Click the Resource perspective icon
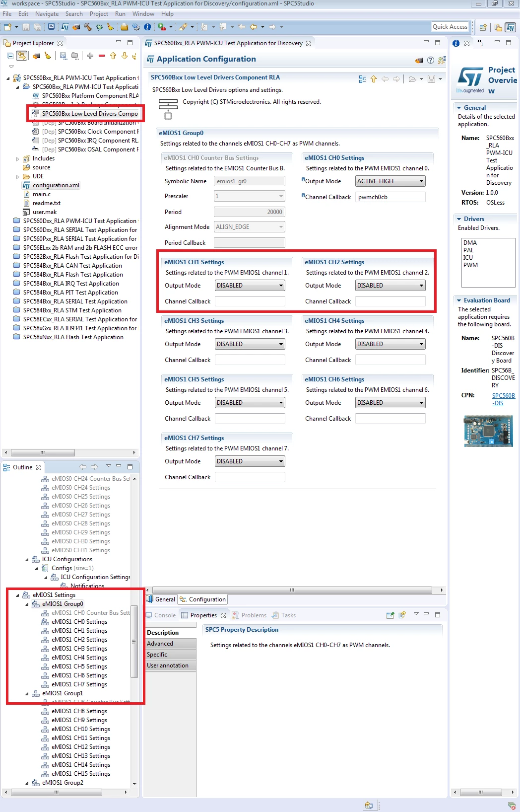This screenshot has width=520, height=812. point(498,27)
